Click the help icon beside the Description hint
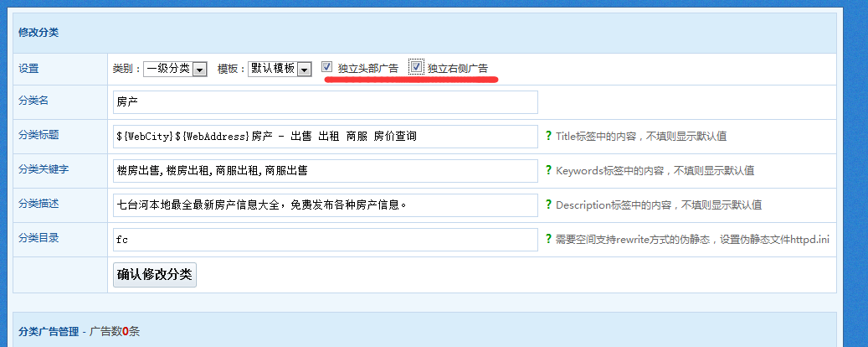 click(549, 205)
